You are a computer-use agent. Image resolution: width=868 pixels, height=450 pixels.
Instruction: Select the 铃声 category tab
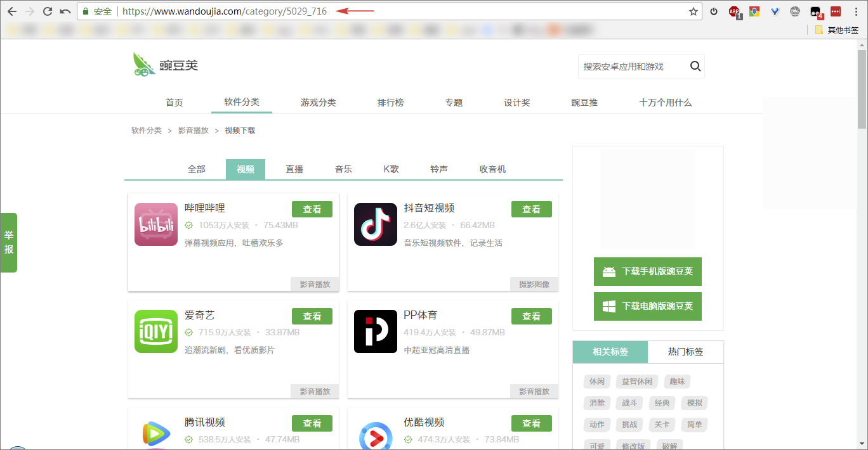point(439,169)
